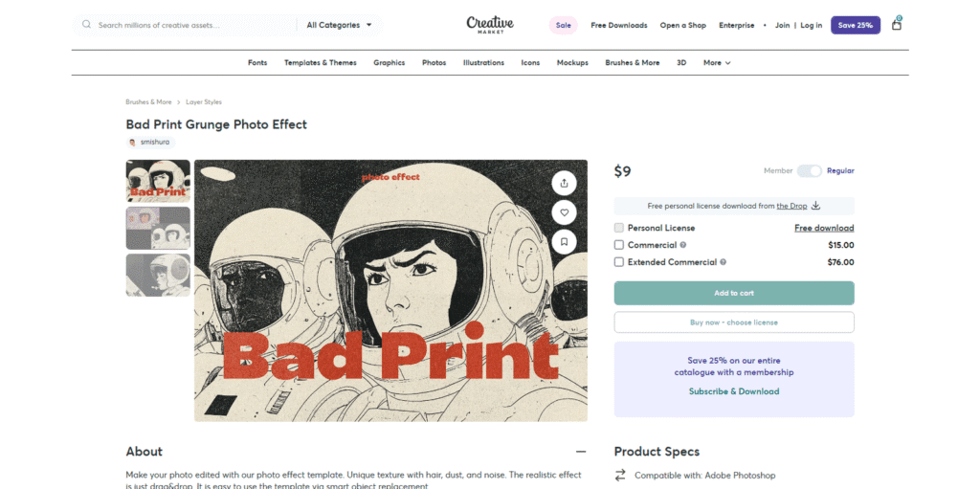Open the All Categories dropdown
The width and height of the screenshot is (980, 489).
tap(340, 25)
